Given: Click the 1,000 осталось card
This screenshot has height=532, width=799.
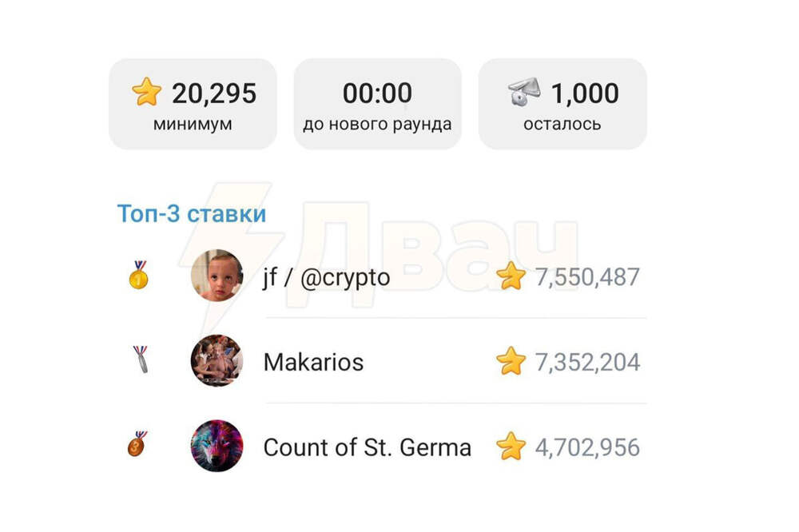Looking at the screenshot, I should tap(562, 104).
